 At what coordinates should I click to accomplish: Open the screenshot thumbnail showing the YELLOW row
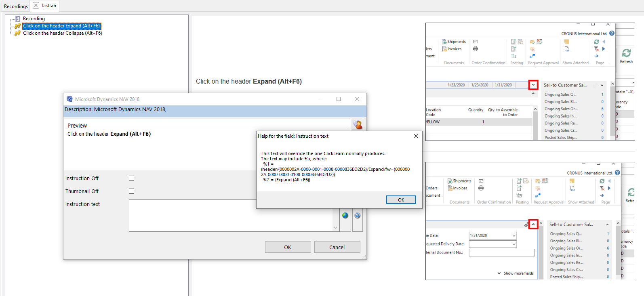[x=530, y=82]
